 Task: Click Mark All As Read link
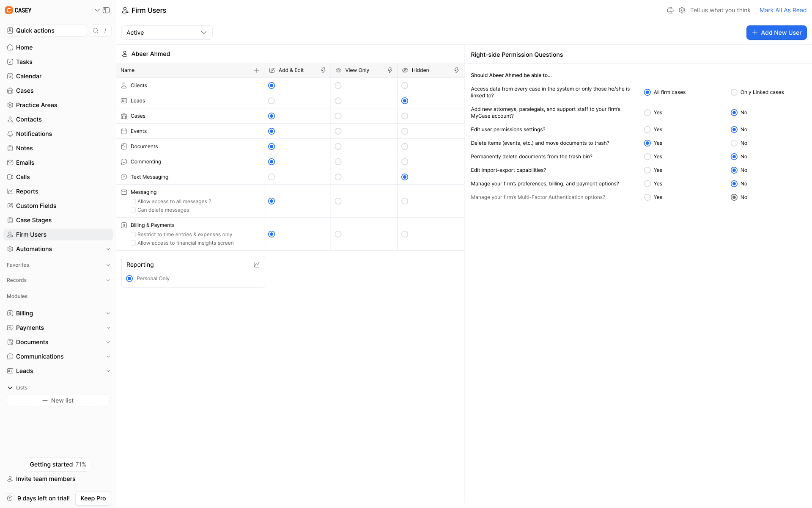coord(783,10)
